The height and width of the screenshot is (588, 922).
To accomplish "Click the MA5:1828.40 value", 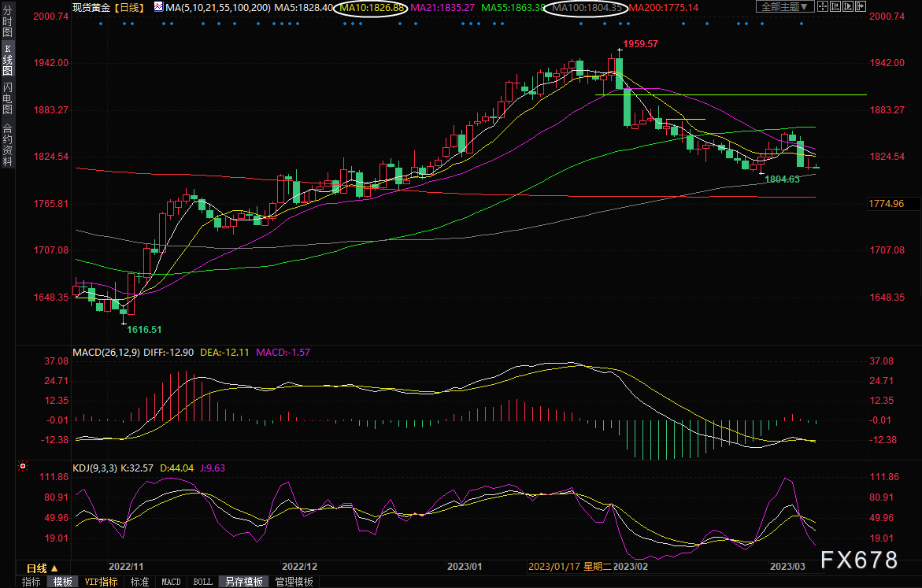I will [303, 8].
